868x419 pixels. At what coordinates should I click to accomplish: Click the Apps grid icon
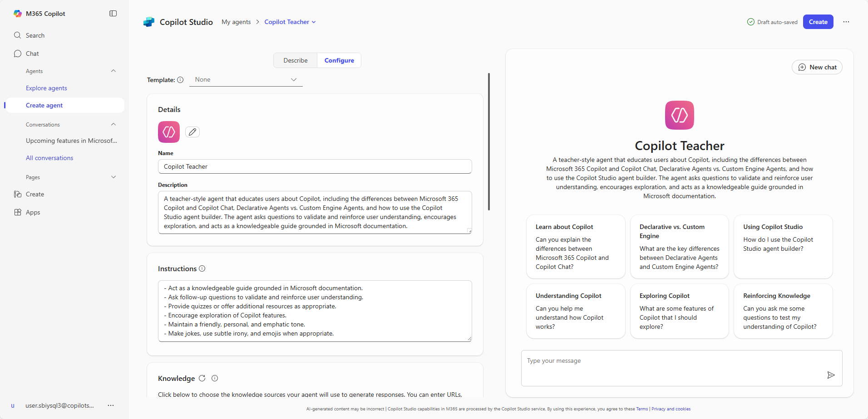[x=18, y=212]
